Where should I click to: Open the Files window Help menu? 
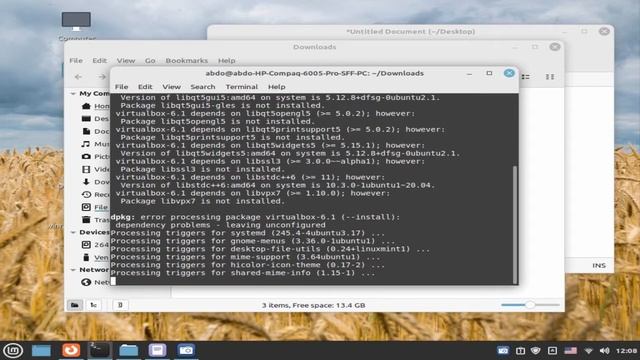pyautogui.click(x=227, y=60)
